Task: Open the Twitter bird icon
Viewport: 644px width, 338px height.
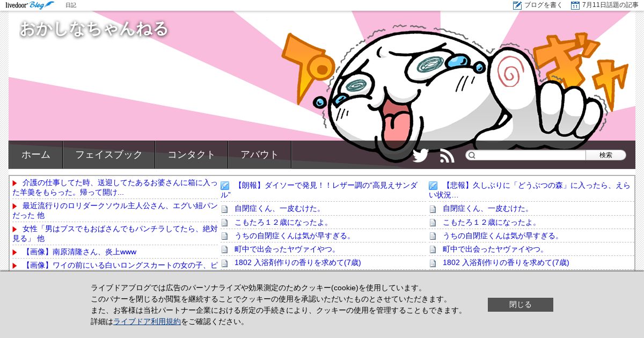Action: pyautogui.click(x=420, y=156)
